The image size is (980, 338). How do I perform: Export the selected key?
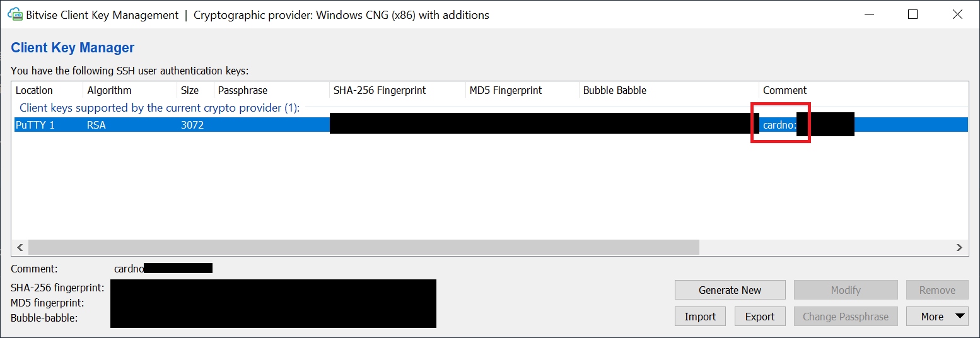pyautogui.click(x=759, y=317)
